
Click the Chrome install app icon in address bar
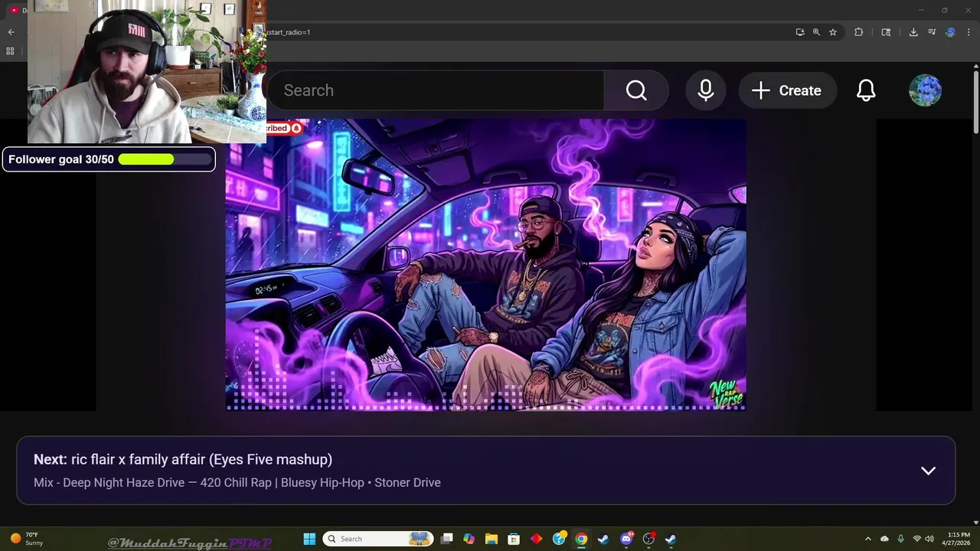click(800, 32)
